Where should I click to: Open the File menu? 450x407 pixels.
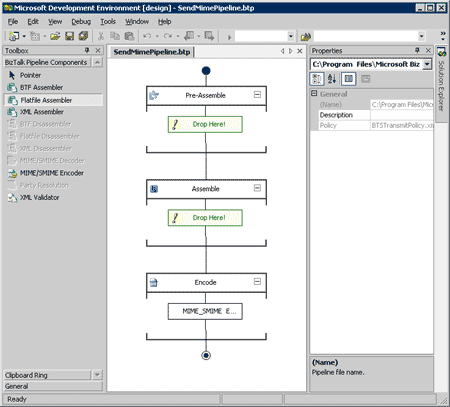click(13, 22)
